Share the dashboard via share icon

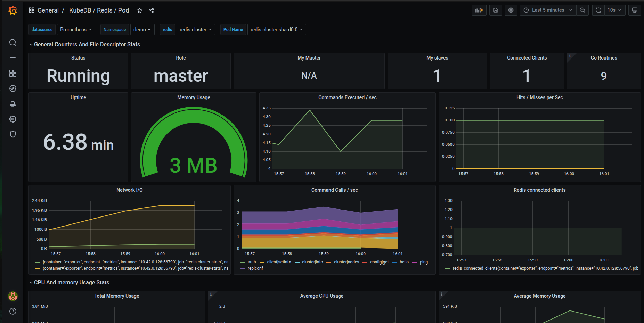[x=152, y=10]
